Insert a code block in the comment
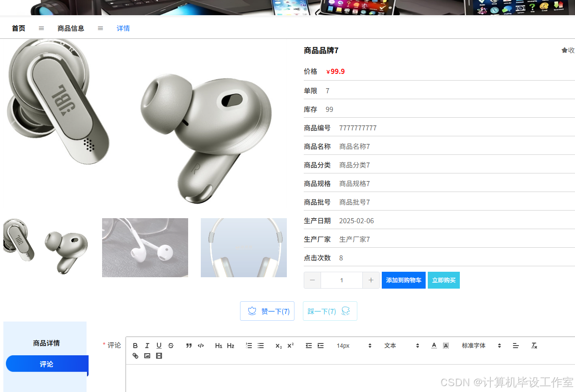This screenshot has width=575, height=392. [x=201, y=346]
